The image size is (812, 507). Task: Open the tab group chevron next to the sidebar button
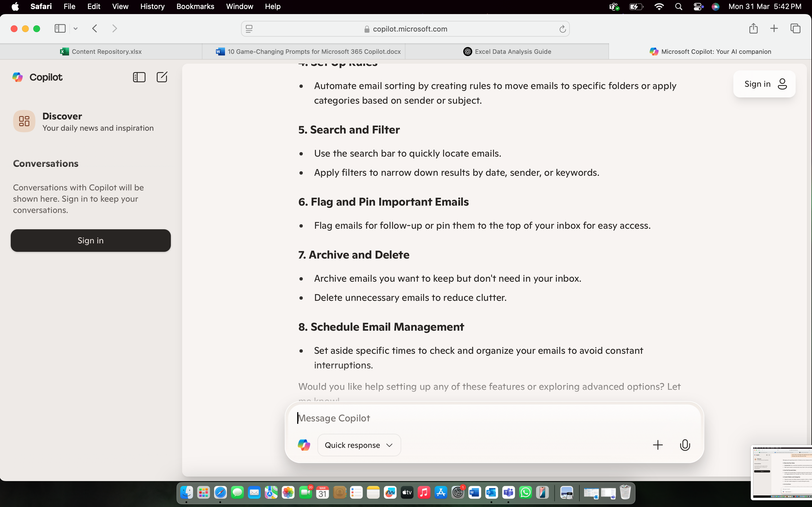pos(76,29)
